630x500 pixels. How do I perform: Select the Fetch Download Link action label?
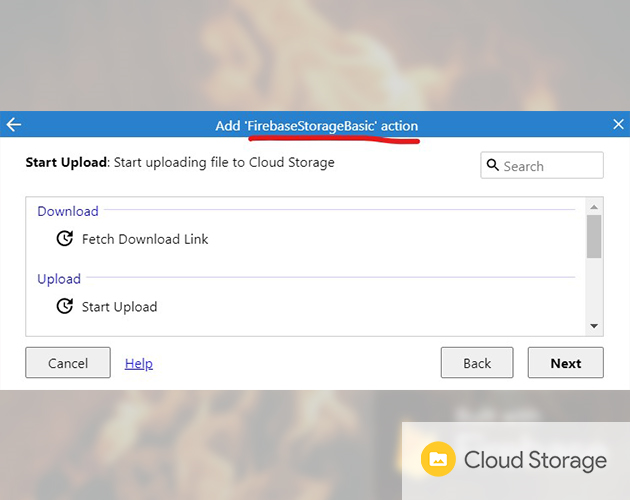[145, 239]
